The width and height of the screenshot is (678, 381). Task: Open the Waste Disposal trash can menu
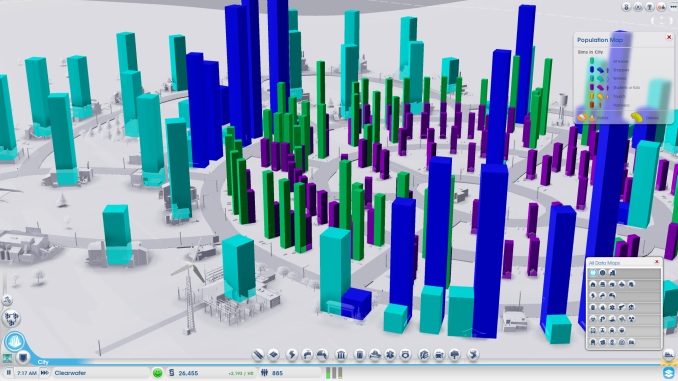point(360,355)
